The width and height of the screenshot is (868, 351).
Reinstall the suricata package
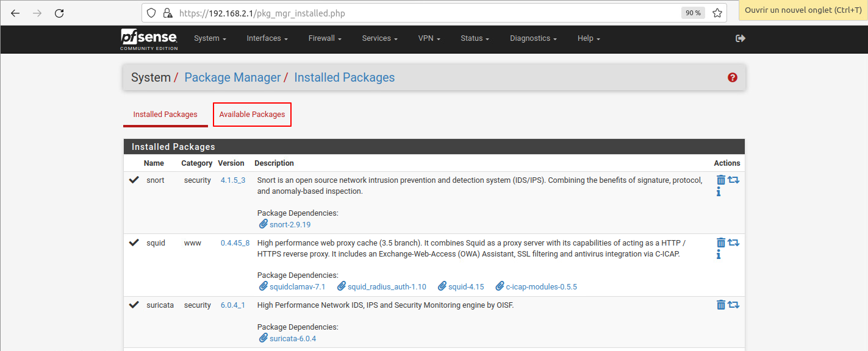[733, 305]
